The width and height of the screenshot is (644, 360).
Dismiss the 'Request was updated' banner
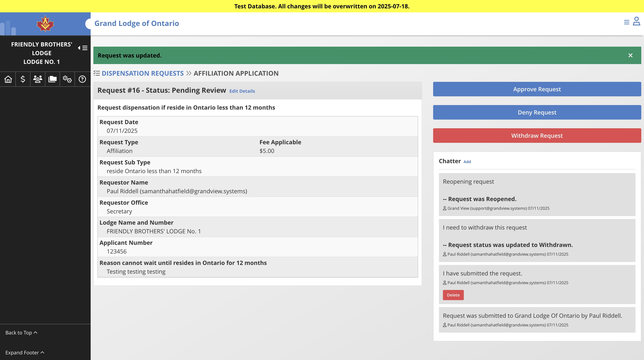[630, 55]
